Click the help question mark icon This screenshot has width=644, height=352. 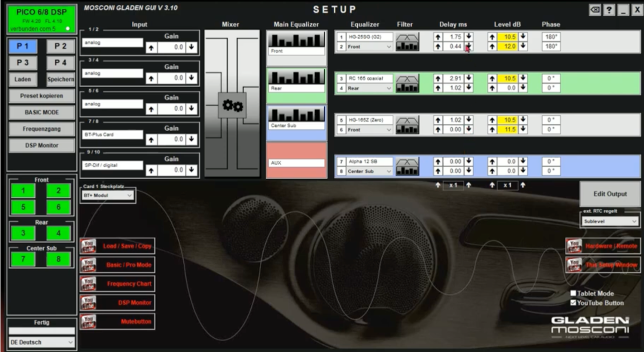(x=609, y=10)
